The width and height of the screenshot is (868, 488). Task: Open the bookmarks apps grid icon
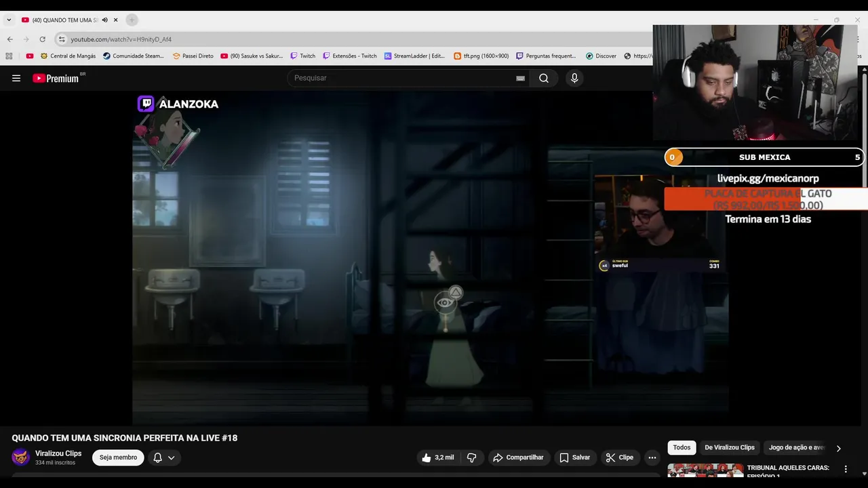[x=9, y=56]
